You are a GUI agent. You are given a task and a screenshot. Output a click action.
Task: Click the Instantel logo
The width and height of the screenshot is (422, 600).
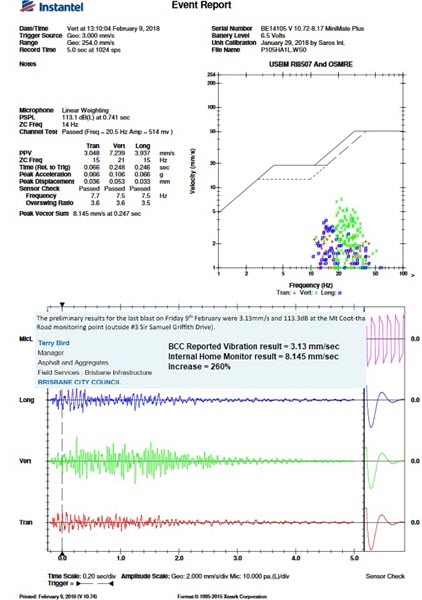pyautogui.click(x=51, y=6)
